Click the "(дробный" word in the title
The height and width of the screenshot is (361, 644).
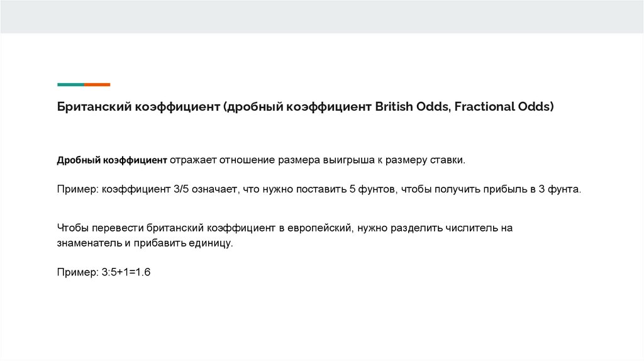click(x=252, y=106)
